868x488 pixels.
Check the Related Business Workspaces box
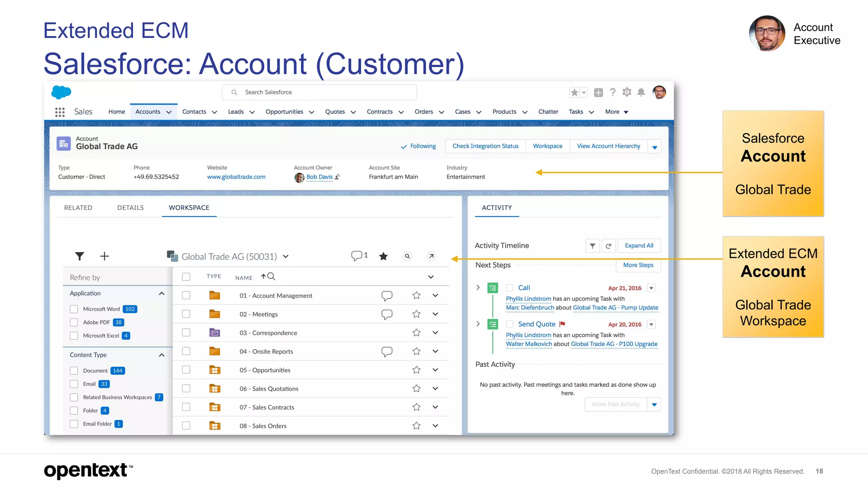(74, 397)
